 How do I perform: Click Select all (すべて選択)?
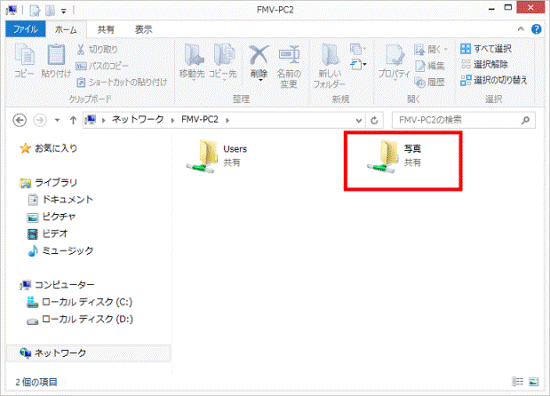tap(486, 49)
